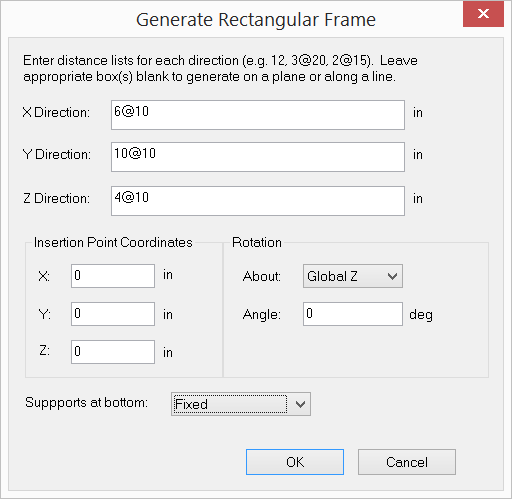This screenshot has height=499, width=512.
Task: Cancel the rectangular frame dialog
Action: point(407,462)
